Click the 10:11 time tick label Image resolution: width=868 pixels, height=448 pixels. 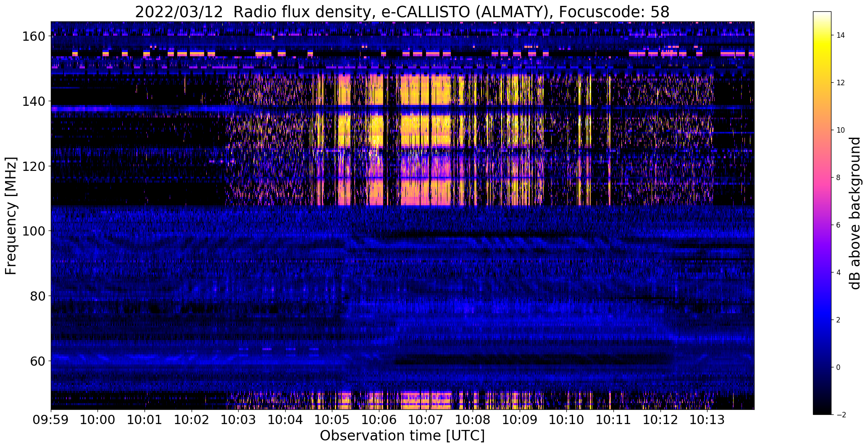(613, 419)
